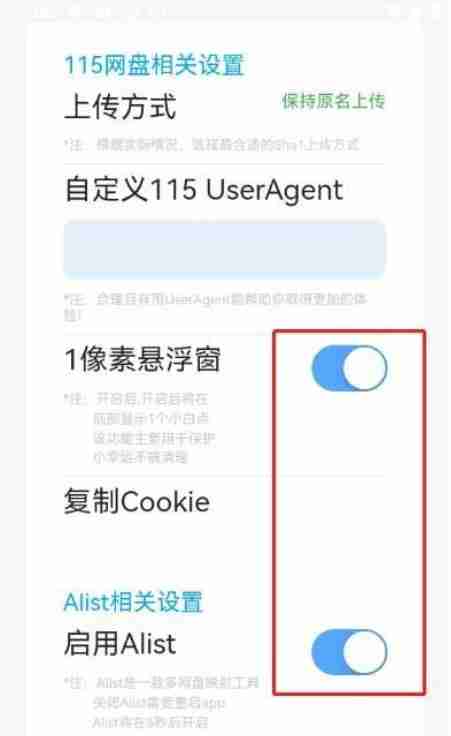The image size is (451, 736).
Task: Click the blue track of 启用Alist switch
Action: pos(327,652)
